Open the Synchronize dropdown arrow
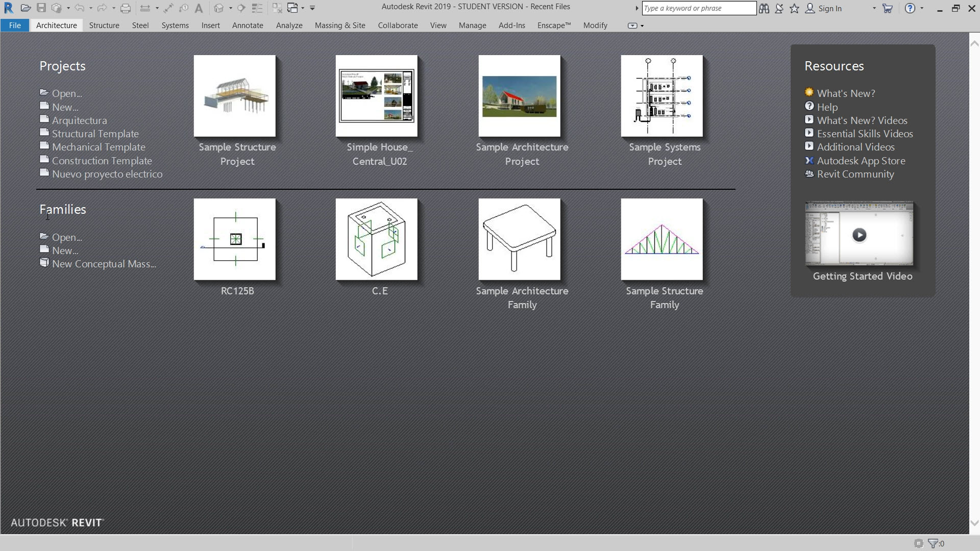 coord(68,8)
